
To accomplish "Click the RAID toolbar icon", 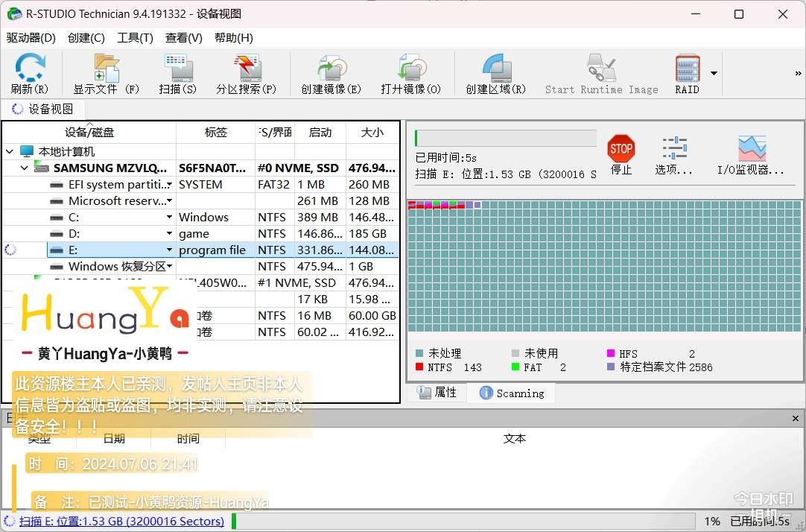I will tap(688, 74).
